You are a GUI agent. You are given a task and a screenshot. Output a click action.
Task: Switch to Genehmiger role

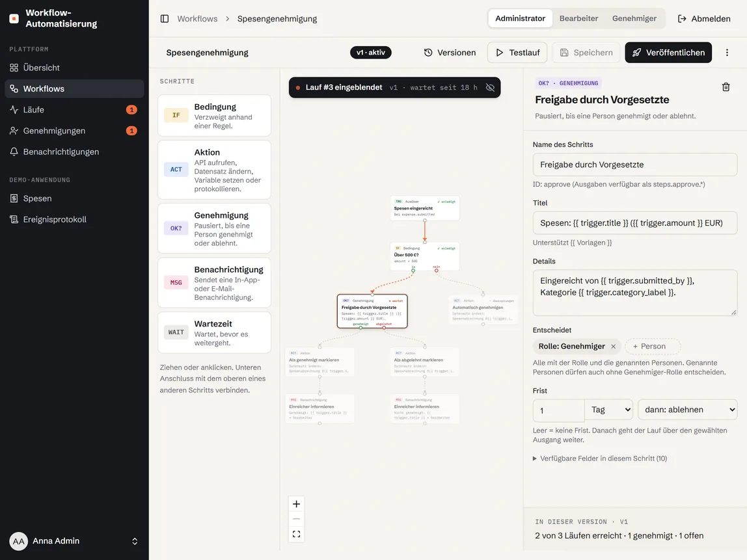[x=634, y=18]
